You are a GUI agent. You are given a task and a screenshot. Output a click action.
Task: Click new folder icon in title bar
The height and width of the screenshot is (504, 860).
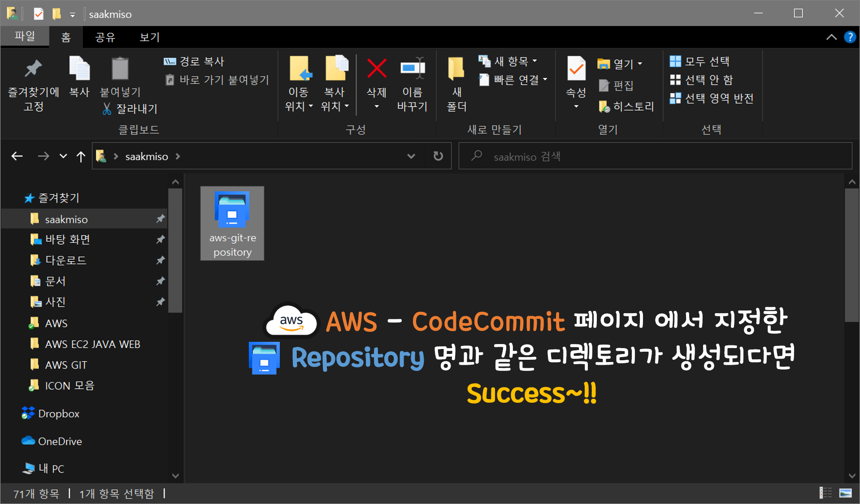coord(56,14)
